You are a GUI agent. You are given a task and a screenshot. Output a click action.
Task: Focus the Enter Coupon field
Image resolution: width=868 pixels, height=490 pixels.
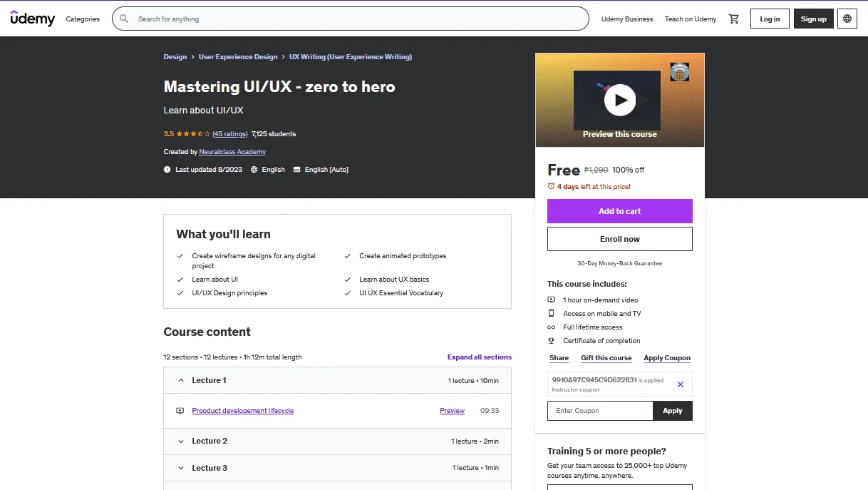(x=600, y=411)
